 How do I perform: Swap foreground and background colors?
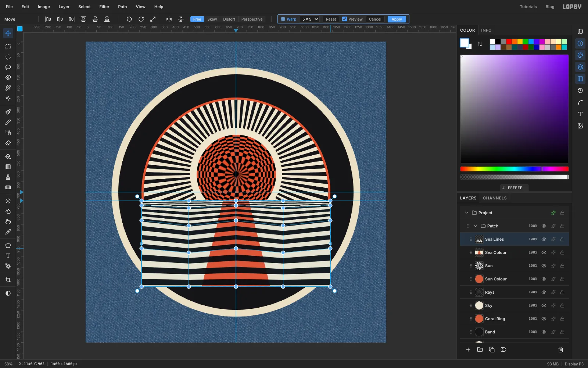(x=480, y=44)
